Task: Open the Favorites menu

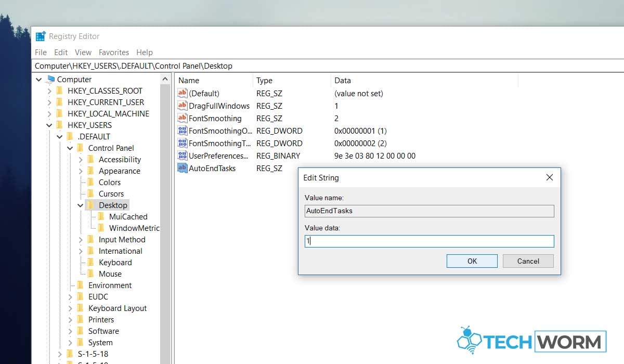Action: pos(114,53)
